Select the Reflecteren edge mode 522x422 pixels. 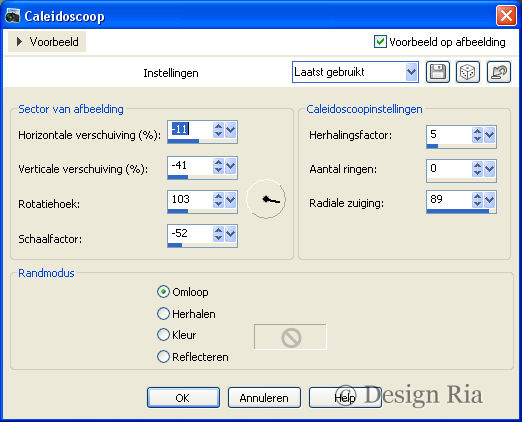(163, 357)
